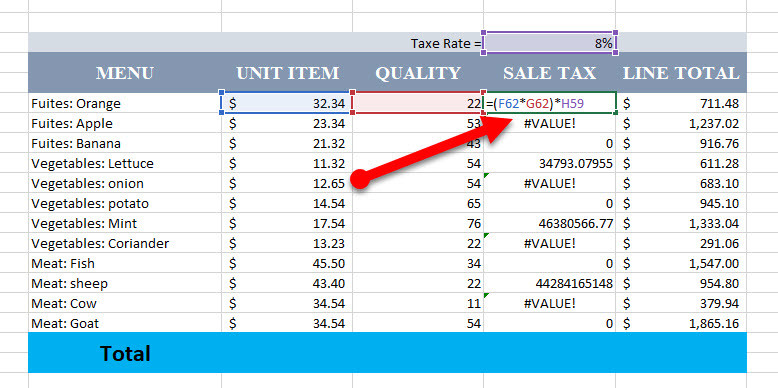Select line total 611.28

pyautogui.click(x=681, y=163)
